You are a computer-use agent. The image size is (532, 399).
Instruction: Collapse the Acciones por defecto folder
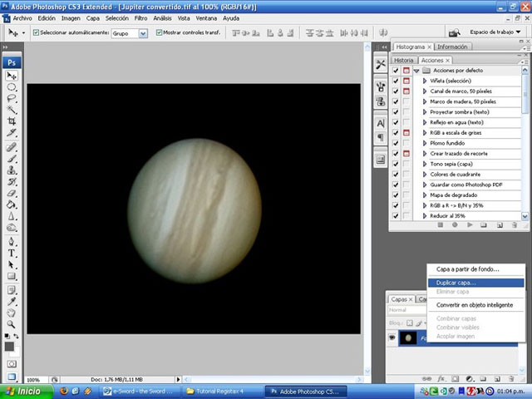pos(416,71)
